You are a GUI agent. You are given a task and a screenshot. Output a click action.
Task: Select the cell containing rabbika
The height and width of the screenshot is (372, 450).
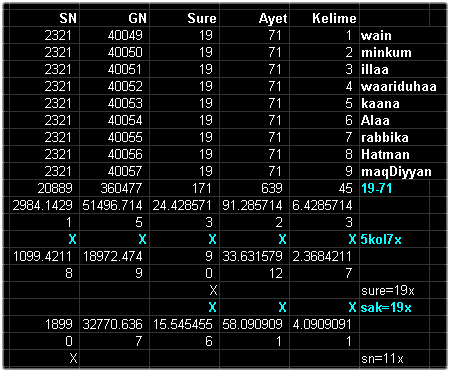[385, 137]
